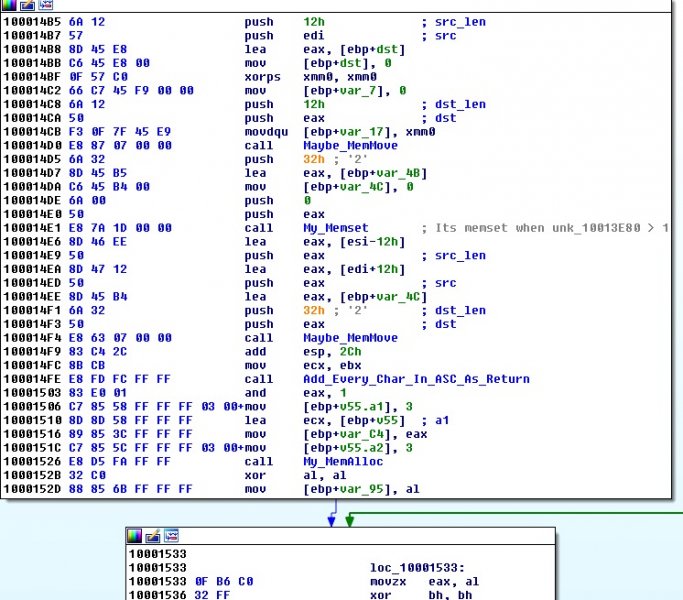The image size is (683, 600).
Task: Click the group-nodes icon on loc_10001533 block
Action: (171, 536)
